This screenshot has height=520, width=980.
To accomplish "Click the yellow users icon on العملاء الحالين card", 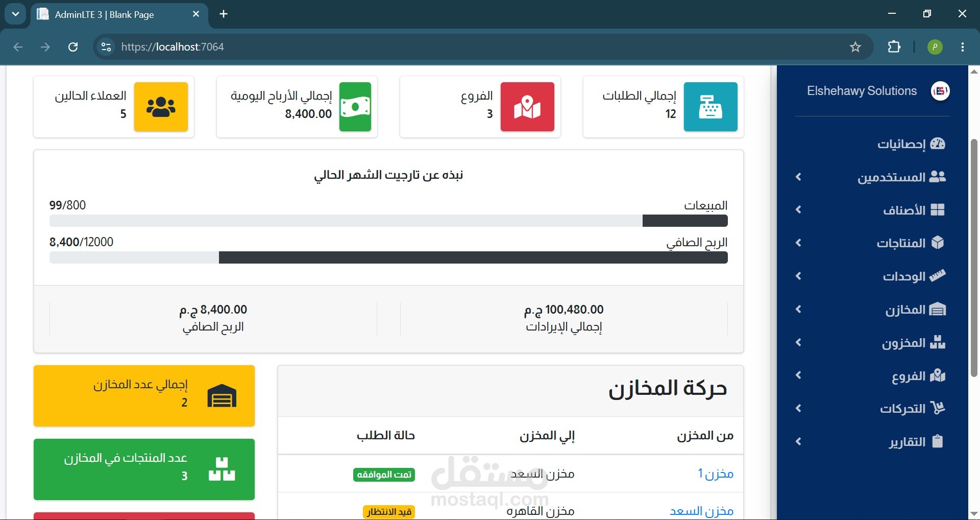I will 161,107.
